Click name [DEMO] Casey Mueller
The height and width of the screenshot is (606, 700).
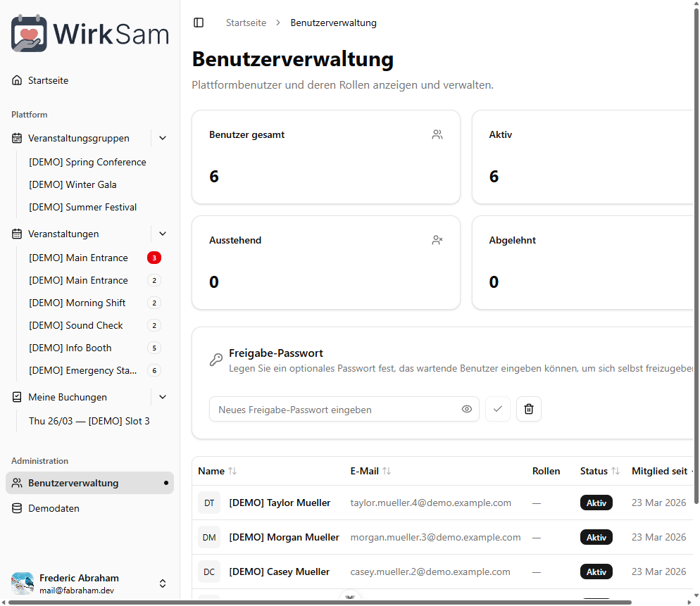tap(280, 572)
